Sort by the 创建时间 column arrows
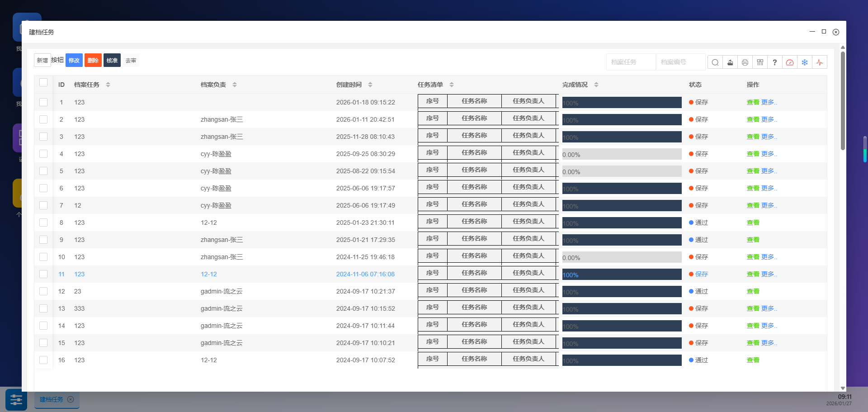The image size is (868, 412). click(370, 85)
